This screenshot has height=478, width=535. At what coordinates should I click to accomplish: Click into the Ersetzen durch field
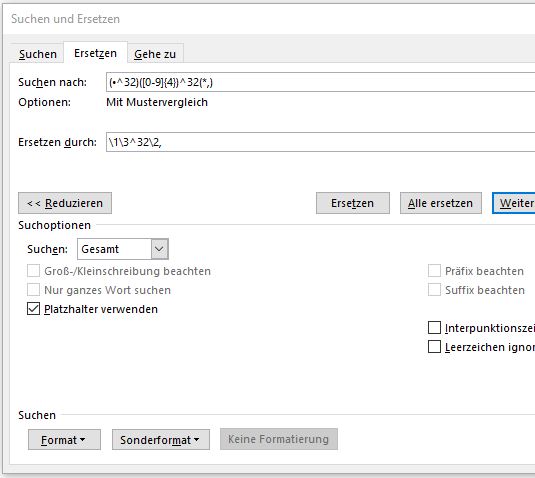click(320, 142)
